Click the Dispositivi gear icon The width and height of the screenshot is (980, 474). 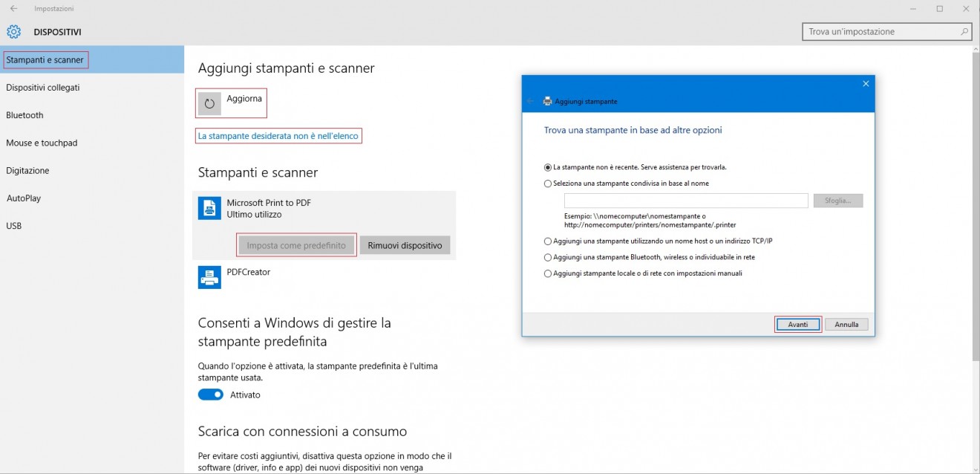pos(14,32)
